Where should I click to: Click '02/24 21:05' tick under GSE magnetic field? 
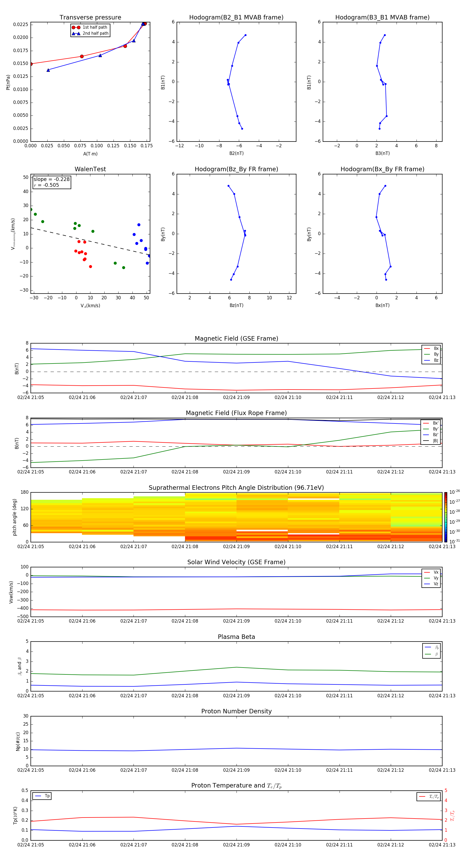(x=31, y=398)
